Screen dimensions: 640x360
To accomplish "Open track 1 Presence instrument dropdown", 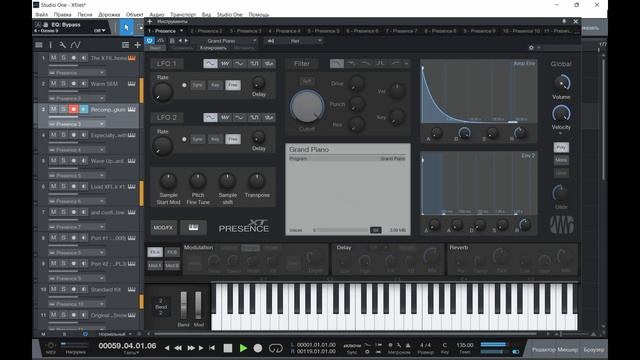I will (x=77, y=73).
